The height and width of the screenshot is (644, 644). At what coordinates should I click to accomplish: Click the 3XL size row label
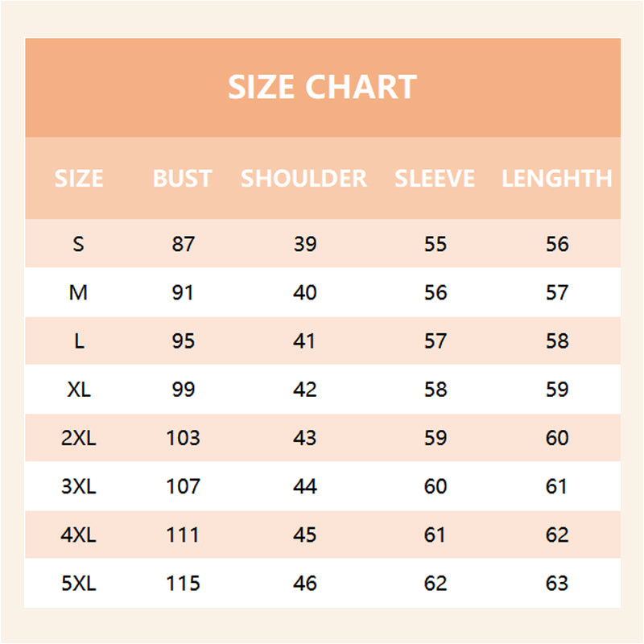coord(79,486)
